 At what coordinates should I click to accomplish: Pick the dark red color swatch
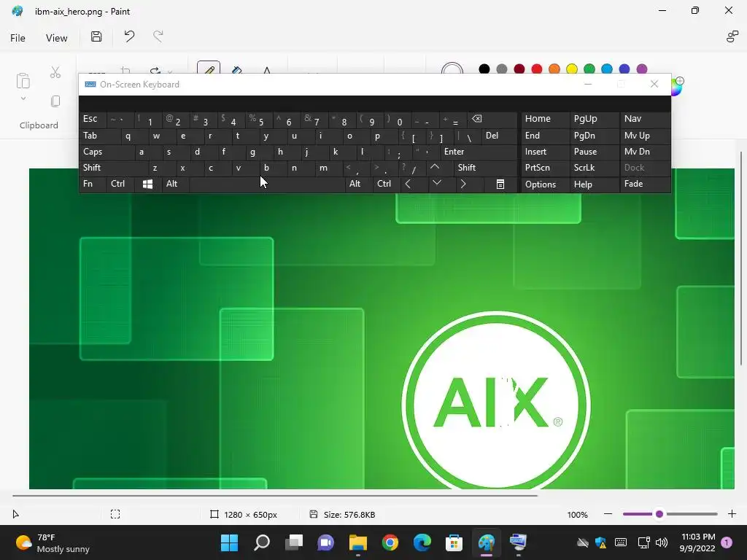[x=519, y=69]
